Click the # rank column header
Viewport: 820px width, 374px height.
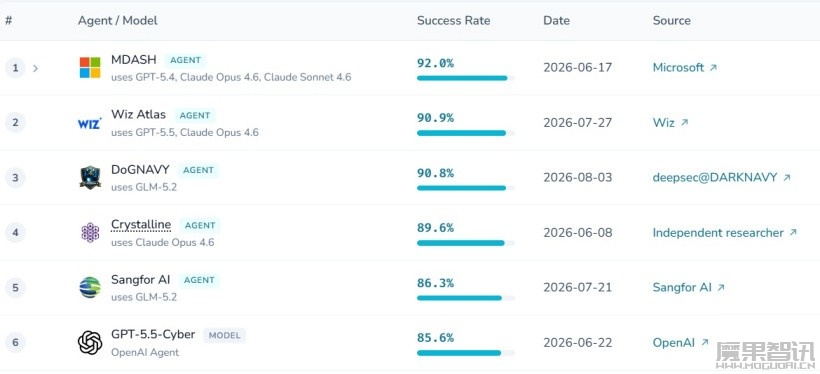coord(8,20)
